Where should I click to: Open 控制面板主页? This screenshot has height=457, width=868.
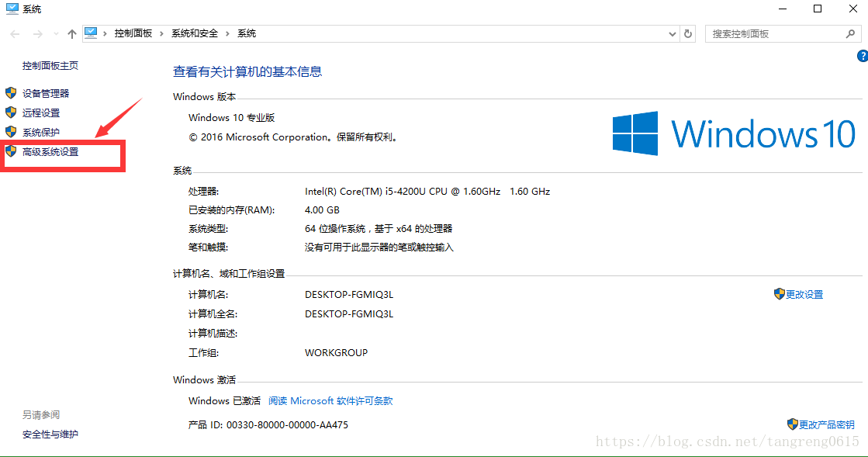(50, 65)
